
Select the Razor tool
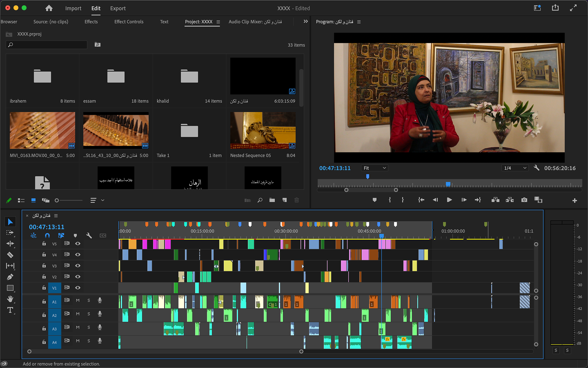click(x=10, y=255)
